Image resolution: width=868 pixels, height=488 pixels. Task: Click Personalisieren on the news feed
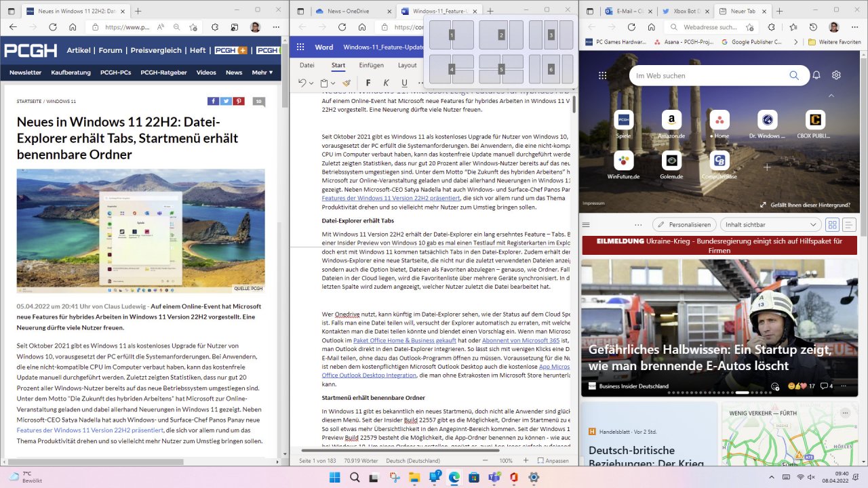pyautogui.click(x=684, y=224)
